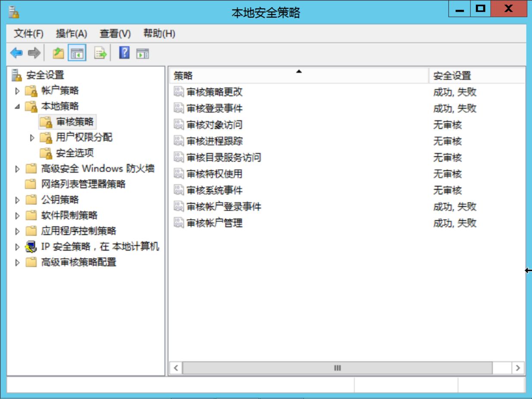Image resolution: width=532 pixels, height=399 pixels.
Task: Click the policy icon beside 审核目录服务访问
Action: 178,157
